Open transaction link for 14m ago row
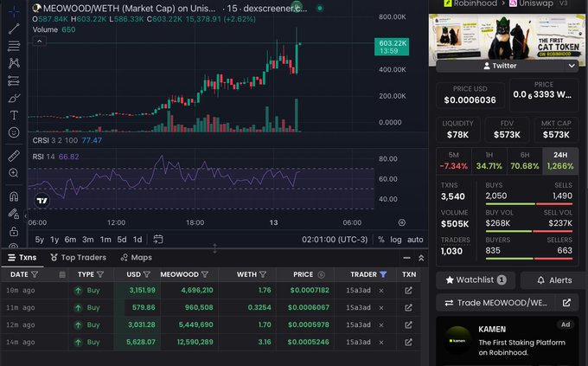This screenshot has width=588, height=366. [408, 342]
